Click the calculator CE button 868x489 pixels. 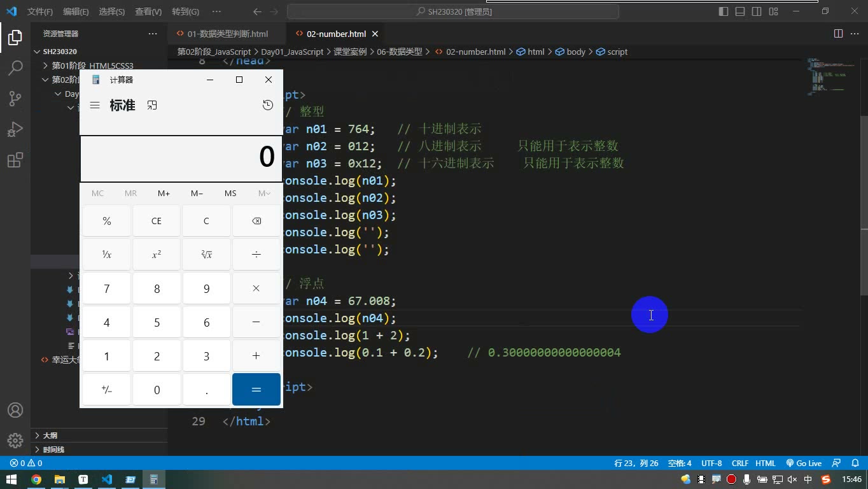[x=157, y=221]
